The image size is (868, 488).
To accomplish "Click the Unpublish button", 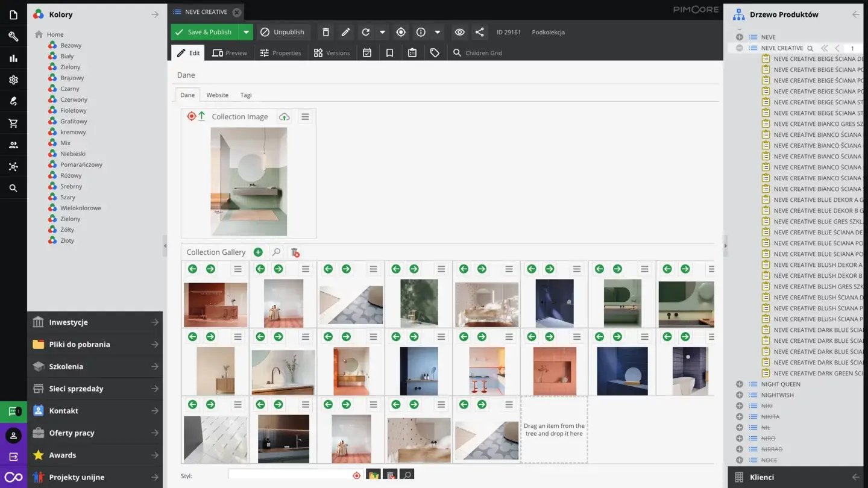I will pos(283,33).
